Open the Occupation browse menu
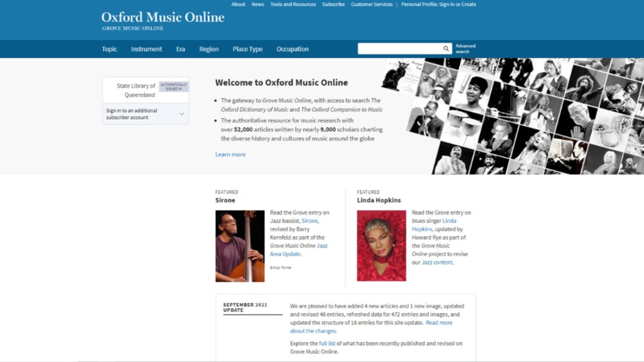This screenshot has width=644, height=362. (x=293, y=49)
